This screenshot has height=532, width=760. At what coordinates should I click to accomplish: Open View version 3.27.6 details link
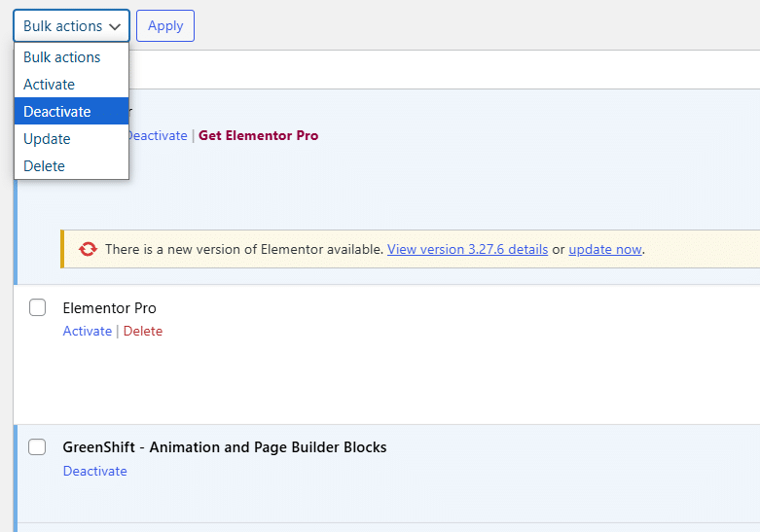coord(467,249)
